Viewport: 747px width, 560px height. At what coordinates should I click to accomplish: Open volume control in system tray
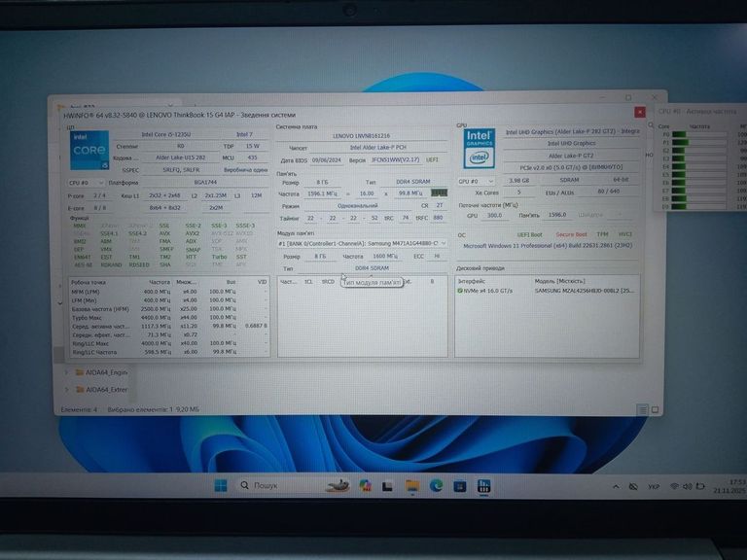[x=687, y=487]
